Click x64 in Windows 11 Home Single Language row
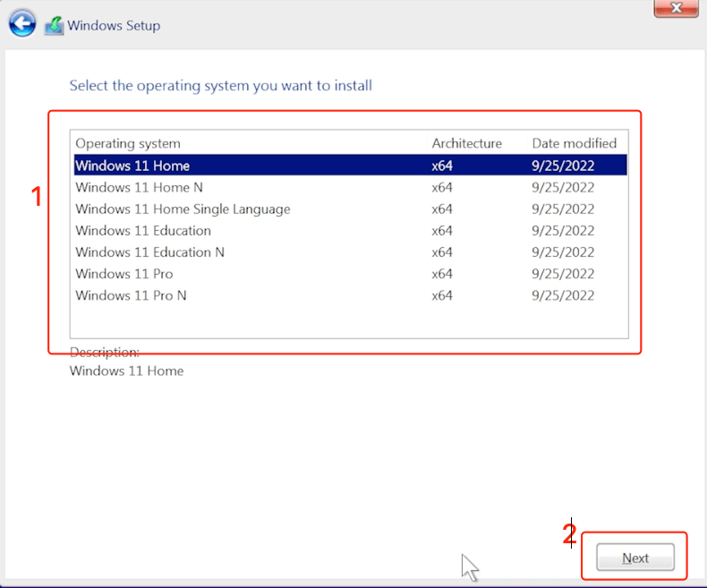 pos(442,209)
